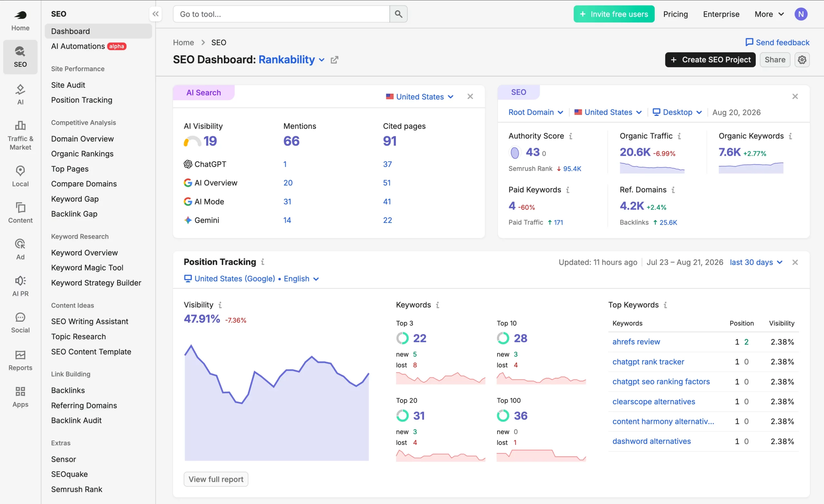824x504 pixels.
Task: Select Dashboard in the SEO sidebar
Action: click(x=98, y=31)
